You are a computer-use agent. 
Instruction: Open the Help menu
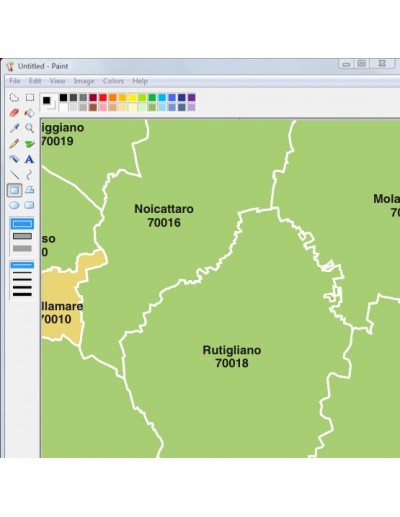140,81
